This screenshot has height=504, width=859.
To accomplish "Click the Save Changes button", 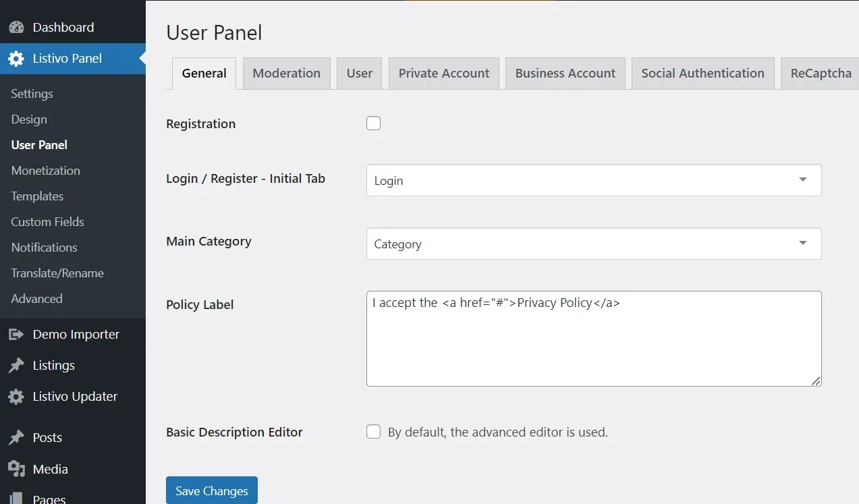I will tap(212, 491).
